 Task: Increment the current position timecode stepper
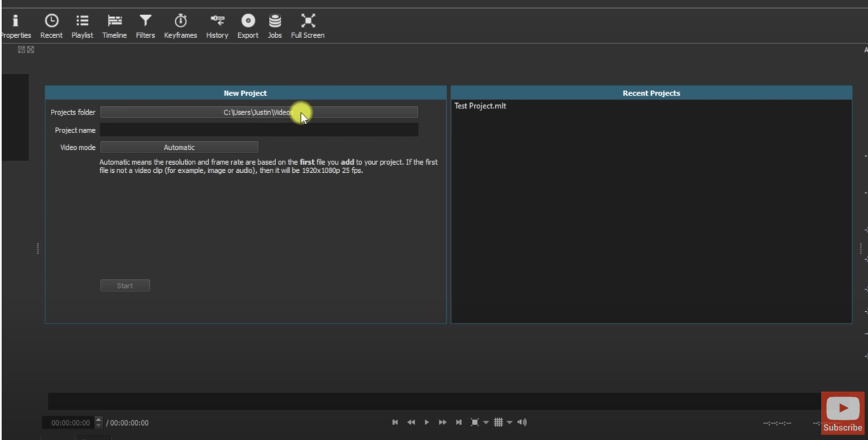point(98,420)
